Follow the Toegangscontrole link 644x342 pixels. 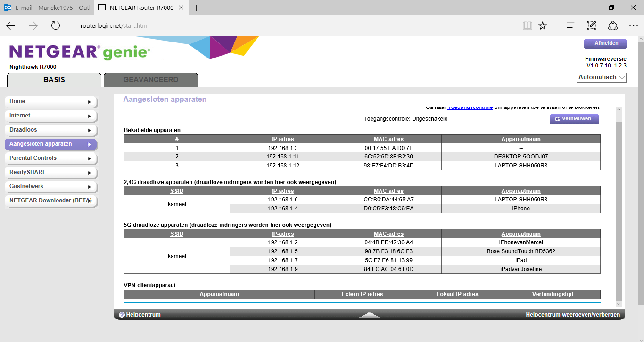tap(470, 108)
